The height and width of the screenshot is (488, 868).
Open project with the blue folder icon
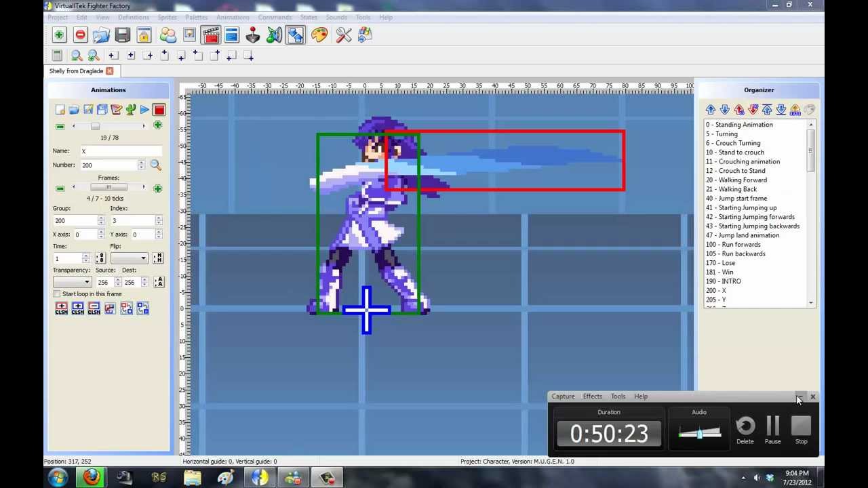coord(101,35)
